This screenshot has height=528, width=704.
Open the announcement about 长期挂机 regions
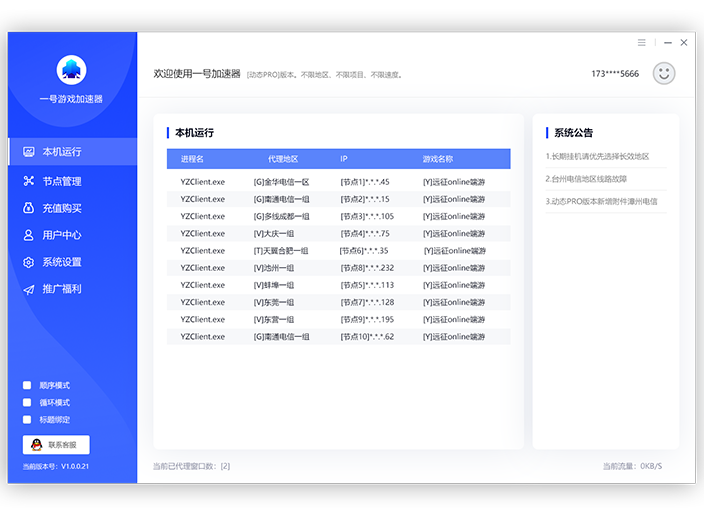597,156
